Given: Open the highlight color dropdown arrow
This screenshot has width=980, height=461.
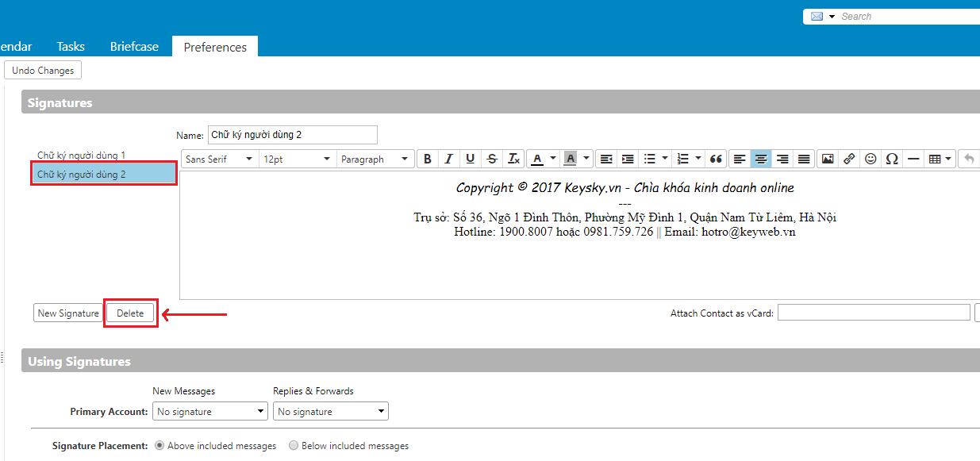Looking at the screenshot, I should pyautogui.click(x=586, y=159).
